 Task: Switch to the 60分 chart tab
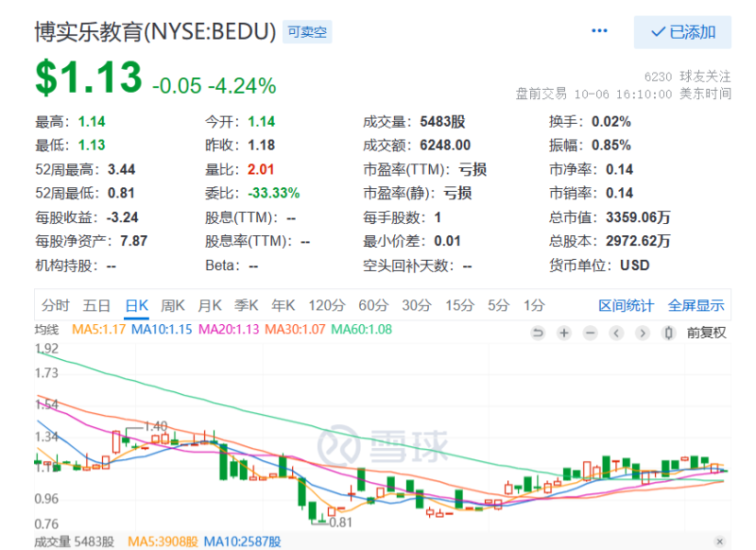tap(373, 305)
